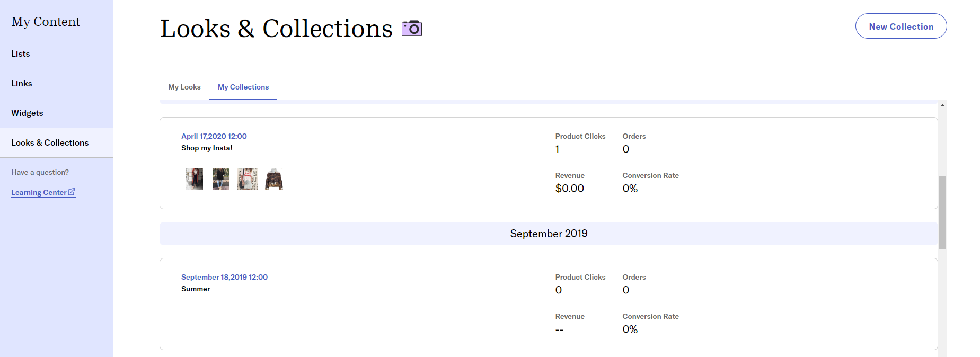Open the April 17,2020 12:00 collection link

[x=214, y=136]
